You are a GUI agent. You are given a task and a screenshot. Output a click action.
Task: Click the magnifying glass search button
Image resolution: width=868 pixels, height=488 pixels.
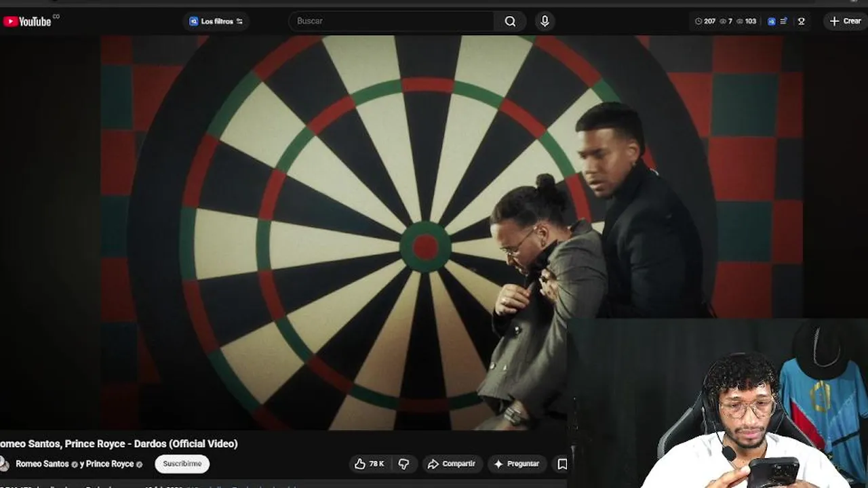point(510,21)
